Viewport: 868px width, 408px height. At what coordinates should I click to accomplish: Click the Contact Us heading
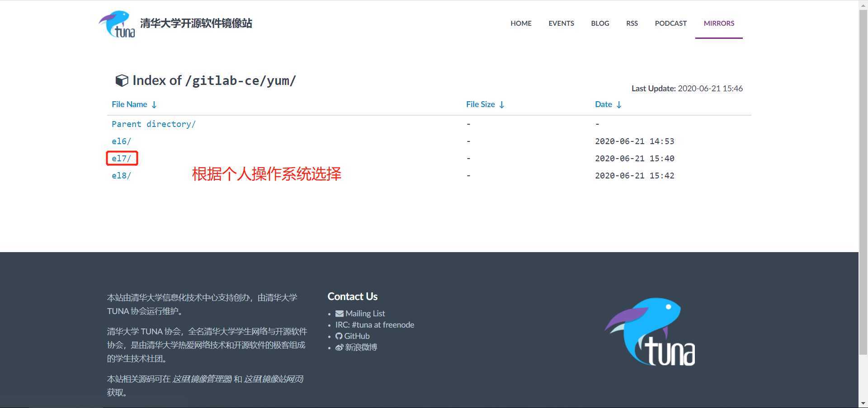click(x=353, y=296)
